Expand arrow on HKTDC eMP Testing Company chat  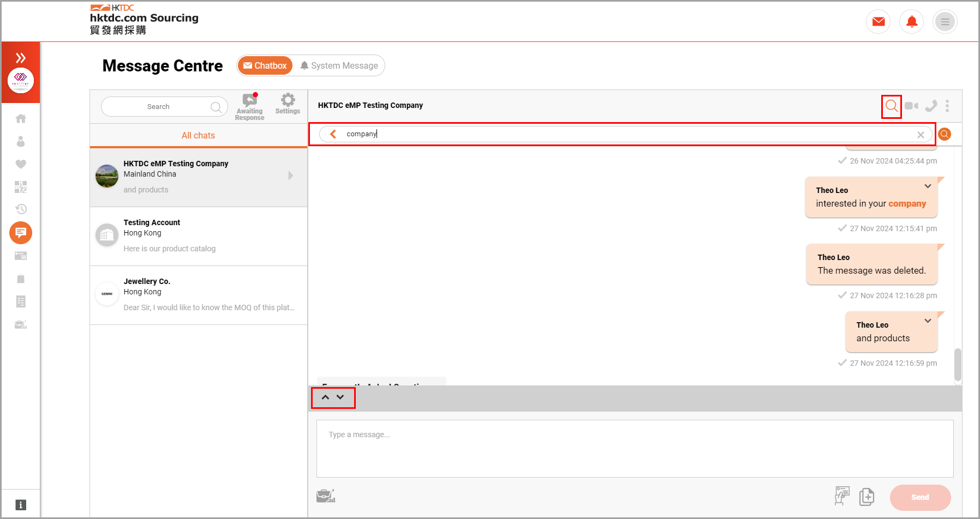(291, 176)
